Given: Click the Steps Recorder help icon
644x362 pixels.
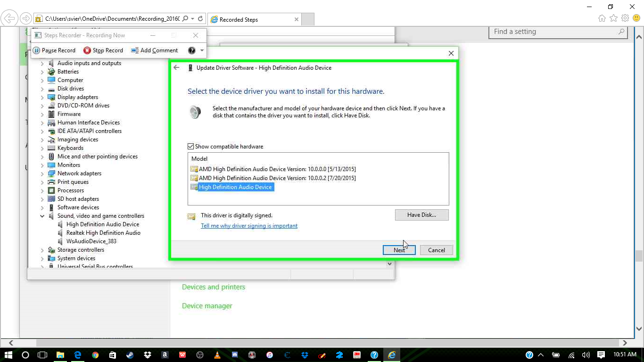Looking at the screenshot, I should 191,50.
